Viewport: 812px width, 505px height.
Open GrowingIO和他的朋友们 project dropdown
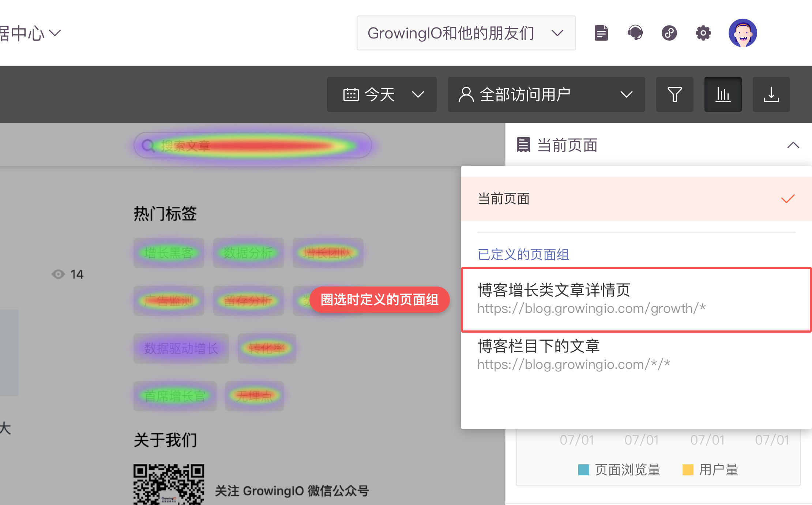point(466,33)
